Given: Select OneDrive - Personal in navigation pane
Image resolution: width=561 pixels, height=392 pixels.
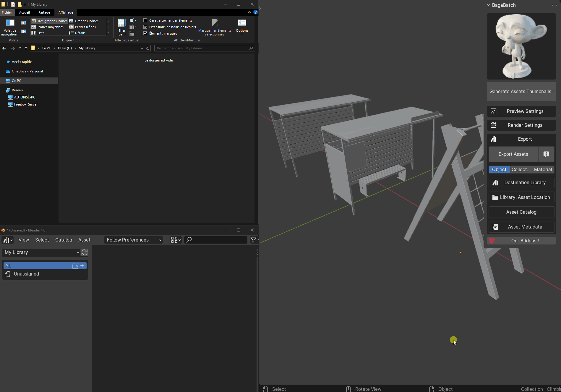Looking at the screenshot, I should 27,71.
